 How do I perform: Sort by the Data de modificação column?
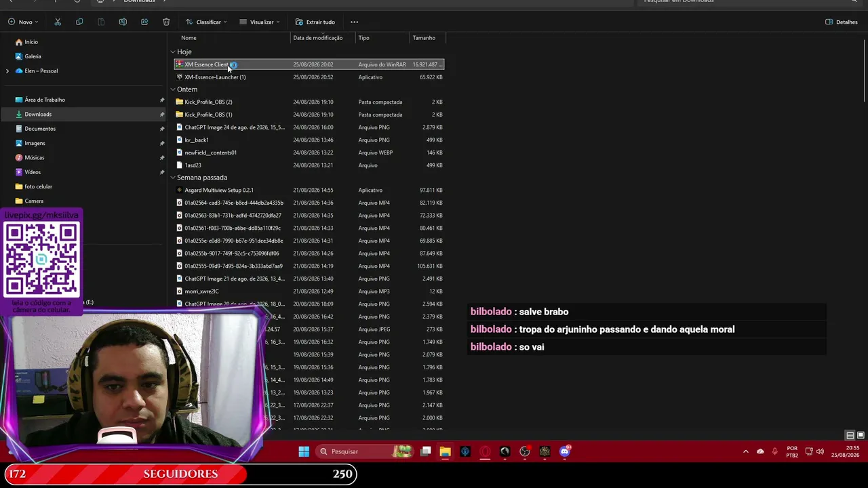317,38
